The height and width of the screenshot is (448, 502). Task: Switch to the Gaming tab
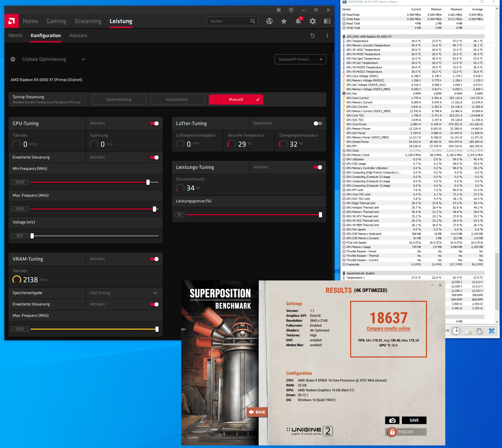[56, 21]
